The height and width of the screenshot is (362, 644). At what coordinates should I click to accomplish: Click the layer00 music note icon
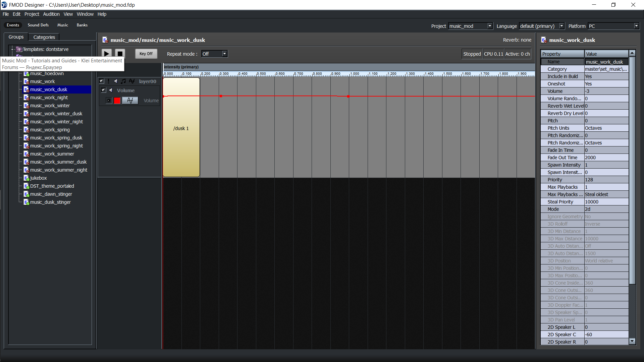123,81
